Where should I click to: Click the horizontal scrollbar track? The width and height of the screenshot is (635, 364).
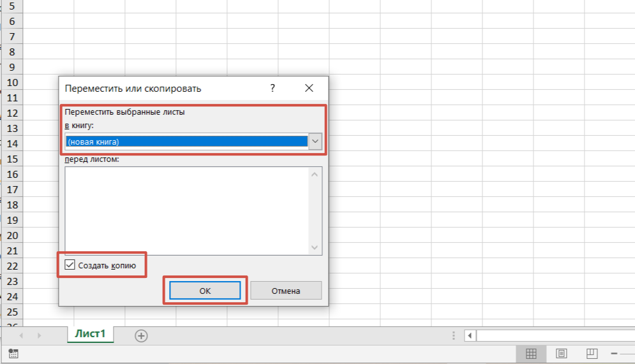(x=556, y=335)
